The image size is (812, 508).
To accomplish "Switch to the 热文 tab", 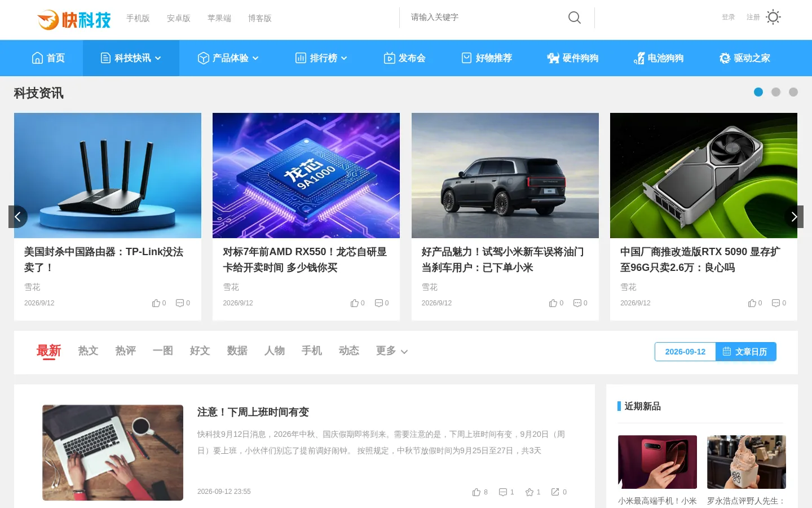I will (x=89, y=351).
